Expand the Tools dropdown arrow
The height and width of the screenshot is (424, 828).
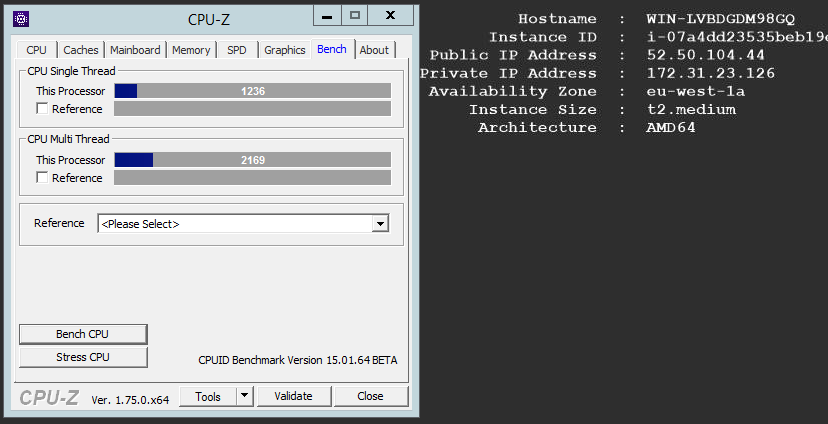click(245, 397)
